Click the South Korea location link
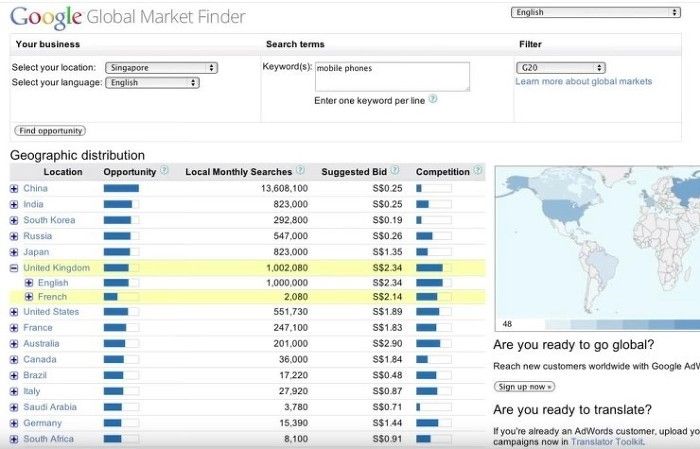Viewport: 700px width, 449px height. 49,220
